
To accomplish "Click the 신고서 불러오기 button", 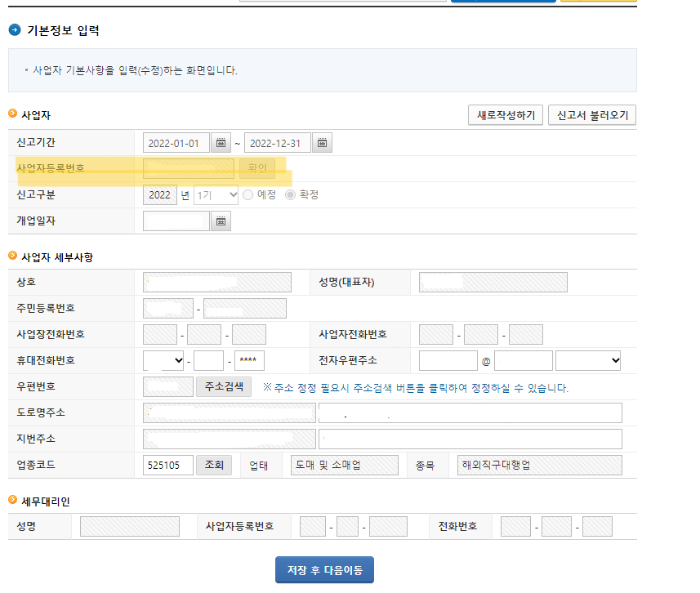I will [x=592, y=115].
